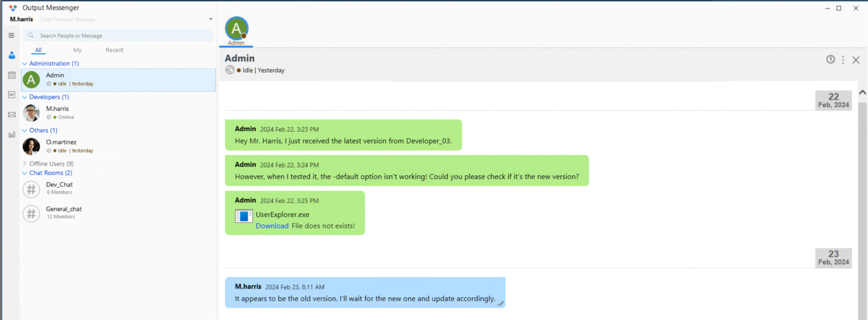The height and width of the screenshot is (320, 868).
Task: Open chat history clock icon
Action: click(x=830, y=59)
